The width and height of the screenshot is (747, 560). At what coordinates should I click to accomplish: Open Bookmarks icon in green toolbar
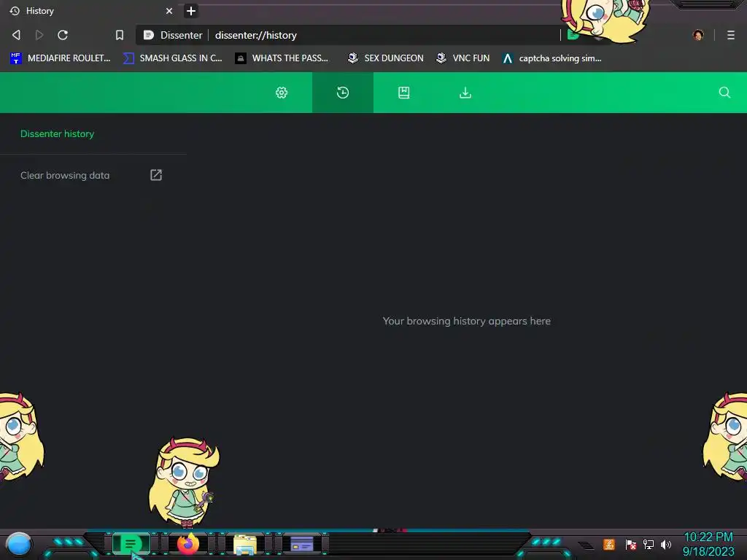[x=404, y=93]
